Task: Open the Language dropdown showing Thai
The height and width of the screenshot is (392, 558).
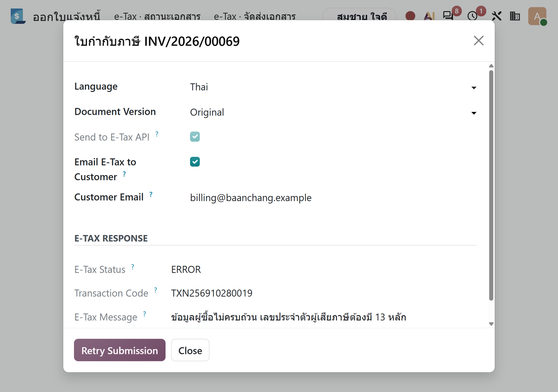Action: click(333, 87)
